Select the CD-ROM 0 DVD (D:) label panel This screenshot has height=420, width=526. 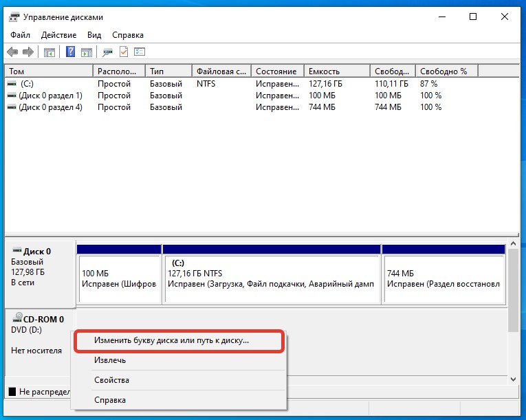click(x=40, y=342)
